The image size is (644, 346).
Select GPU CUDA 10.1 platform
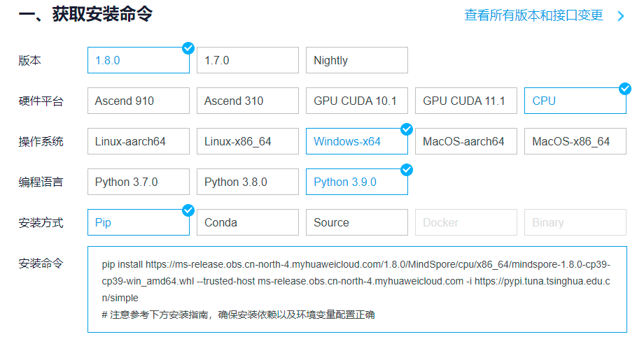[x=356, y=101]
